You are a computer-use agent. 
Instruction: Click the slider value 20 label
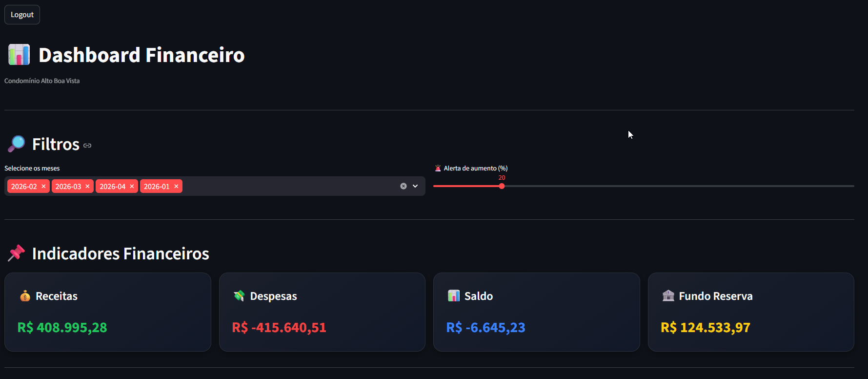(502, 178)
